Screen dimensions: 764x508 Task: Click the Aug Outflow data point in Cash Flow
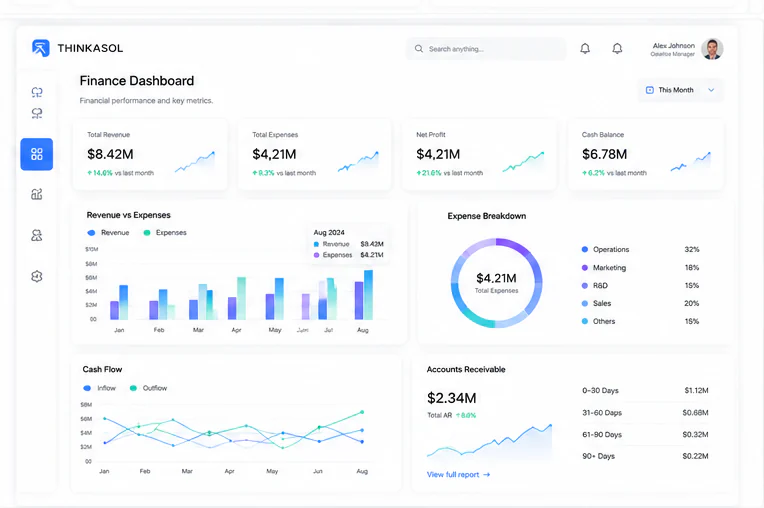pos(362,412)
